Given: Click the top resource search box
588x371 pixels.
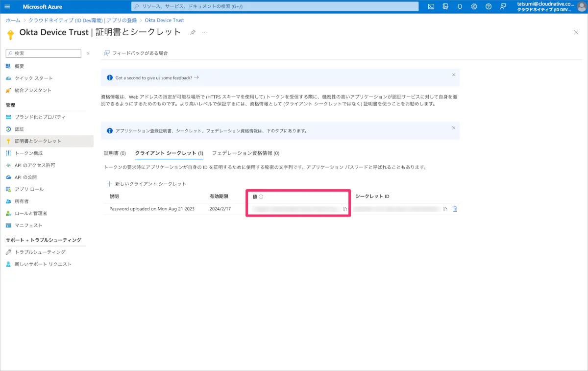Looking at the screenshot, I should click(275, 6).
